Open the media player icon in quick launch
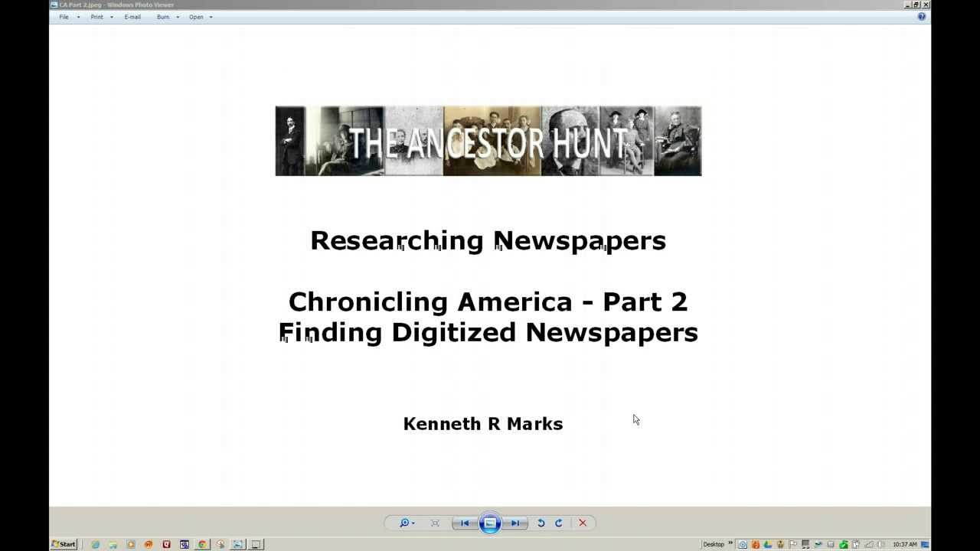 click(x=131, y=544)
